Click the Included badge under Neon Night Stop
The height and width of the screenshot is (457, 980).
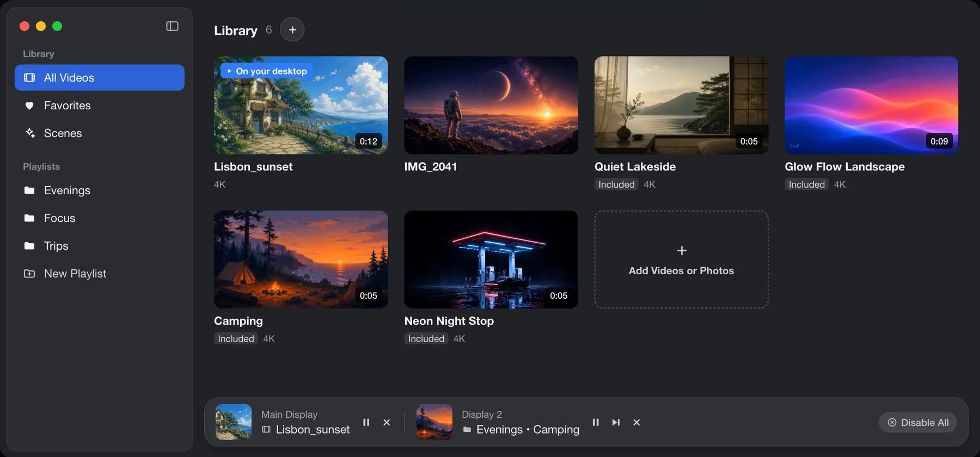426,339
